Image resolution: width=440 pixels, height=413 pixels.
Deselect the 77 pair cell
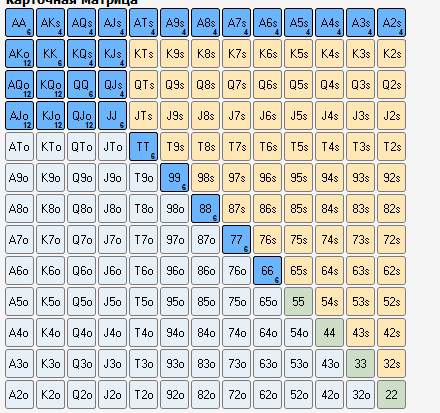pos(236,240)
